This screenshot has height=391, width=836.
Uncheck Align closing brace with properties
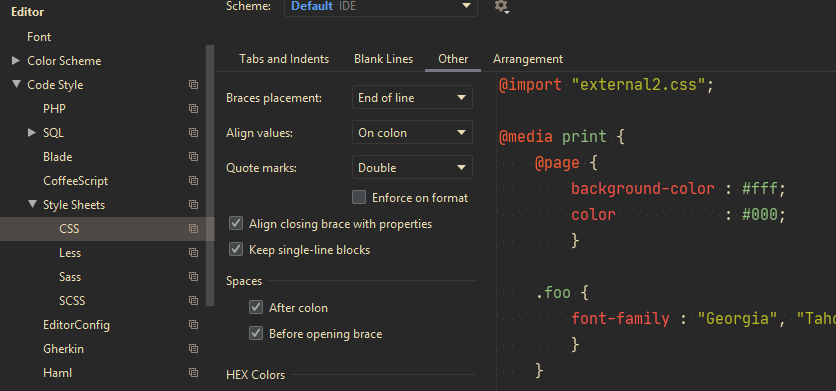click(x=236, y=224)
